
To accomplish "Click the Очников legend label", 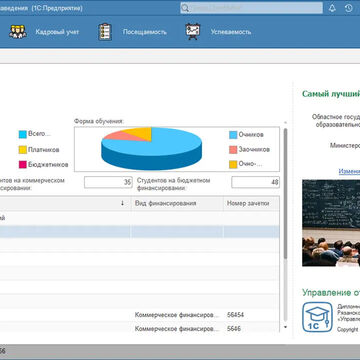I will pos(251,135).
